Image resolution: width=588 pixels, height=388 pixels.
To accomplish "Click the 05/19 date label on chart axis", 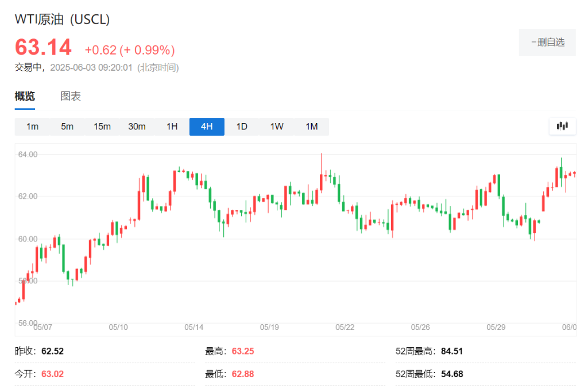I will coord(269,327).
